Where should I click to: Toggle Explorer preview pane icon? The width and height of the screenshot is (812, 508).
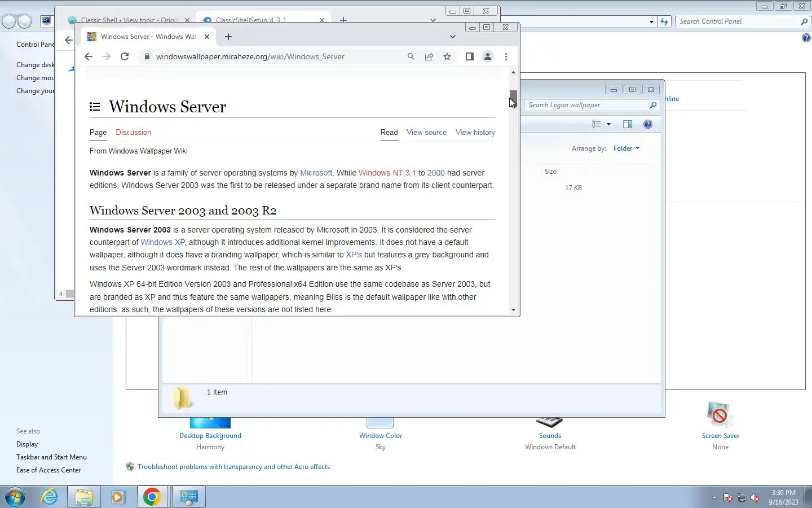(628, 124)
